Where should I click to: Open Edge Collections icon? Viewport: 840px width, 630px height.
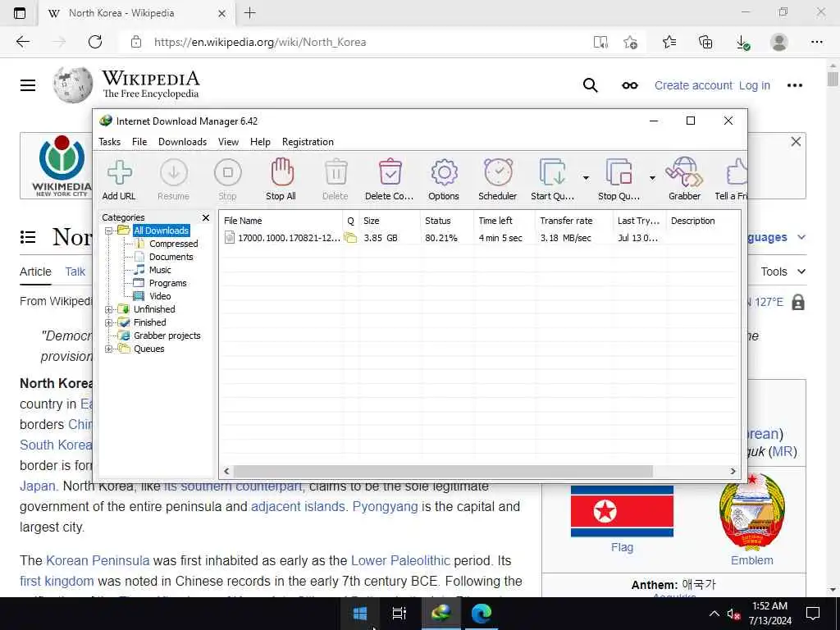(705, 42)
